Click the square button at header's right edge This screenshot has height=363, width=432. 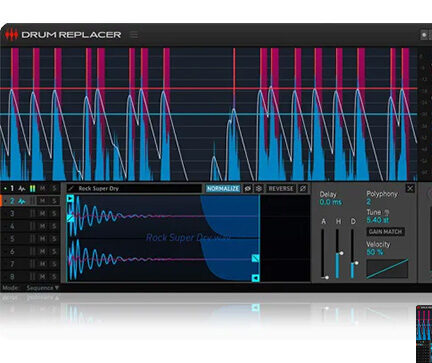click(424, 35)
